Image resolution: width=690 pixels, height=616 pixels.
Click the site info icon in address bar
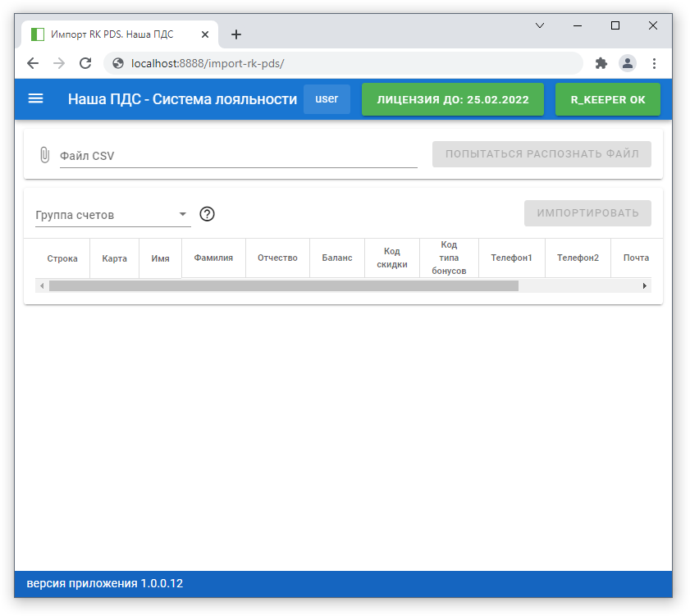(118, 63)
